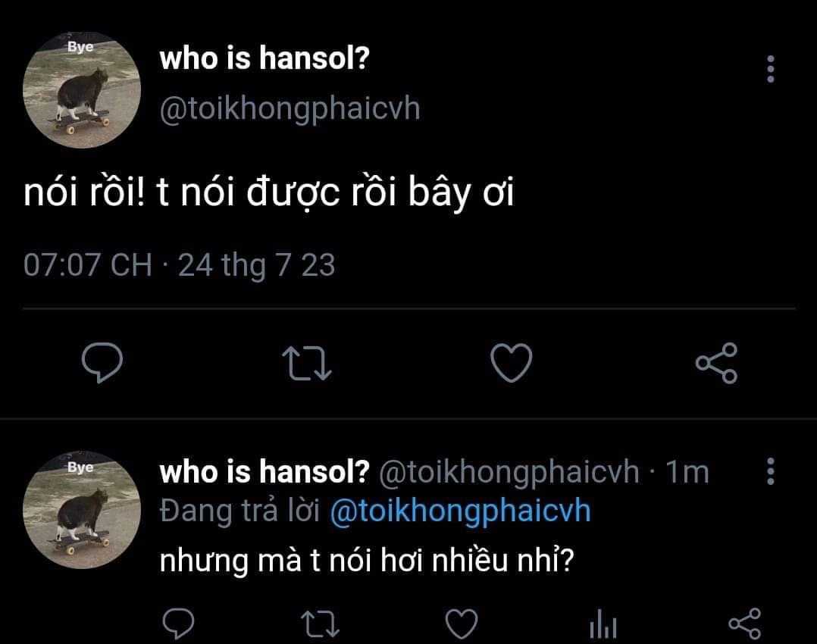Comment on the reply tweet

click(180, 624)
